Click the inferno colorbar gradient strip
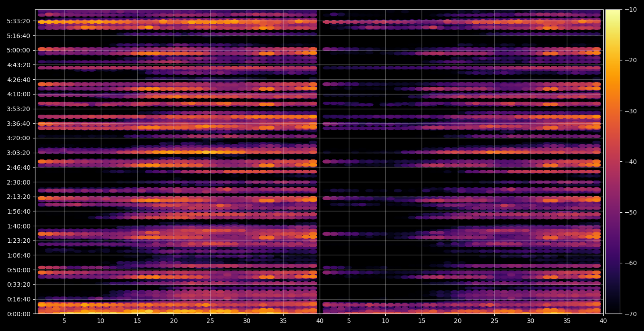644x331 pixels. tap(613, 162)
